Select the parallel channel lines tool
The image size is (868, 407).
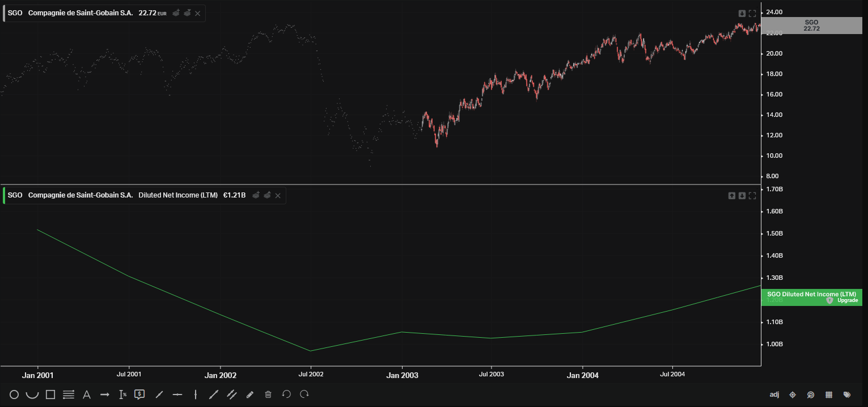232,395
